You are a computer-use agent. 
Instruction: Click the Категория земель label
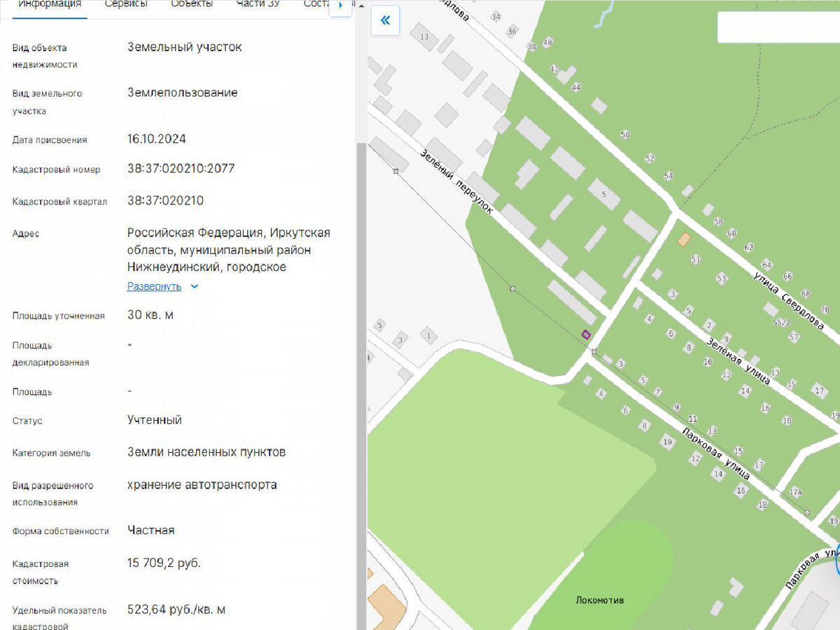click(51, 453)
